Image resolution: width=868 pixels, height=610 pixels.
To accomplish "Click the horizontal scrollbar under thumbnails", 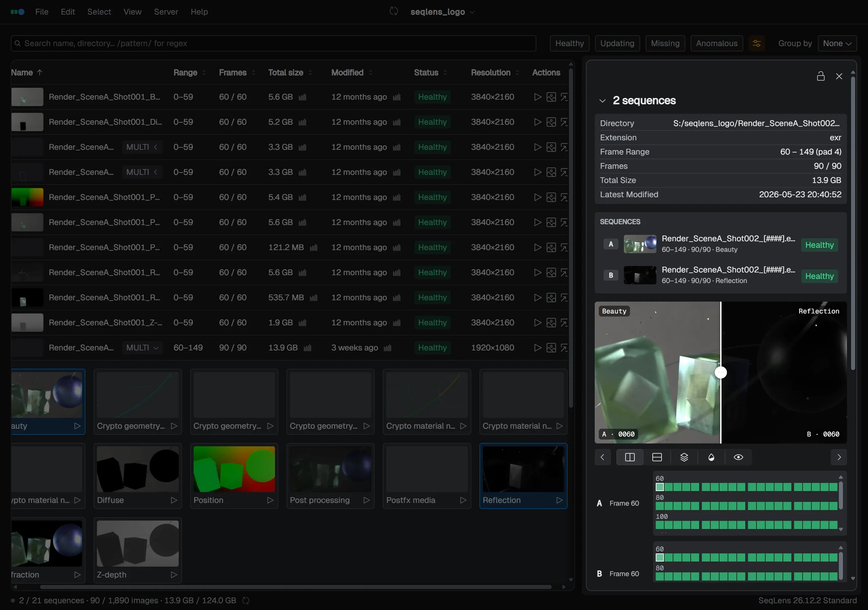I will click(296, 587).
